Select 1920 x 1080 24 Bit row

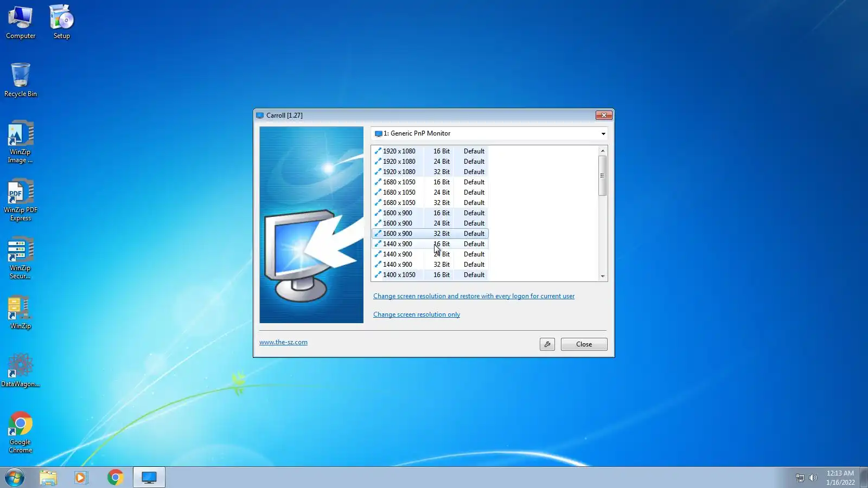(430, 162)
